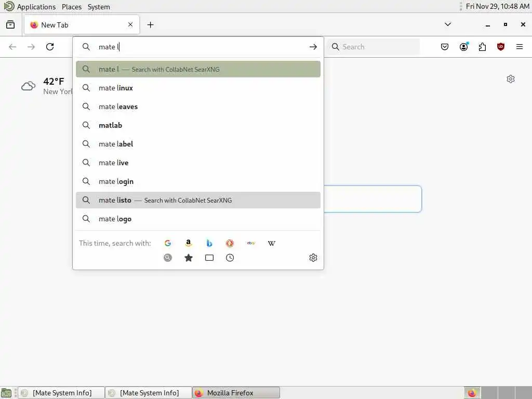532x399 pixels.
Task: Switch to Mozilla Firefox taskbar button
Action: (x=236, y=393)
